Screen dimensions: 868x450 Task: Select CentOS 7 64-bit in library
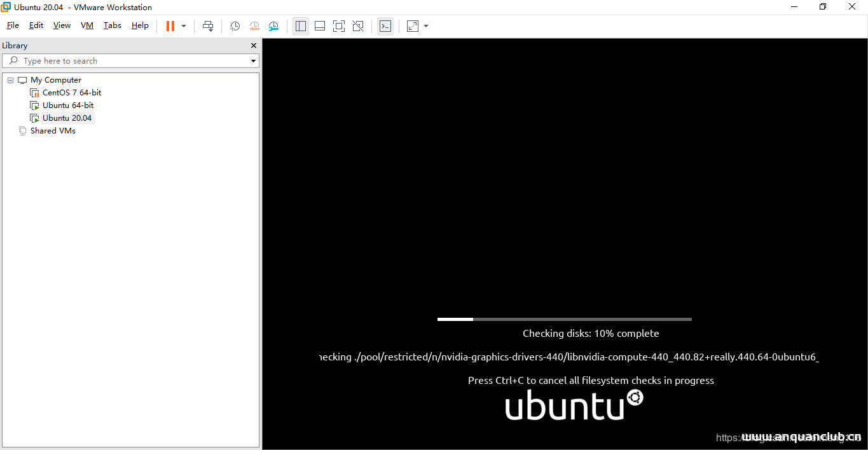(x=71, y=93)
